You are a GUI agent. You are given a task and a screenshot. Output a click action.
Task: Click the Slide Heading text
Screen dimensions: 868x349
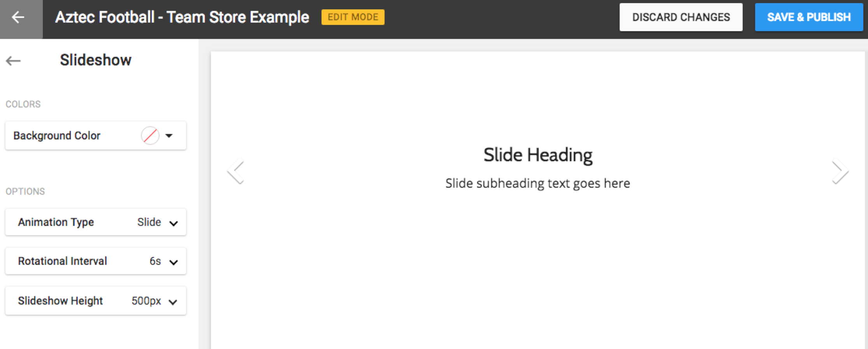pos(538,154)
